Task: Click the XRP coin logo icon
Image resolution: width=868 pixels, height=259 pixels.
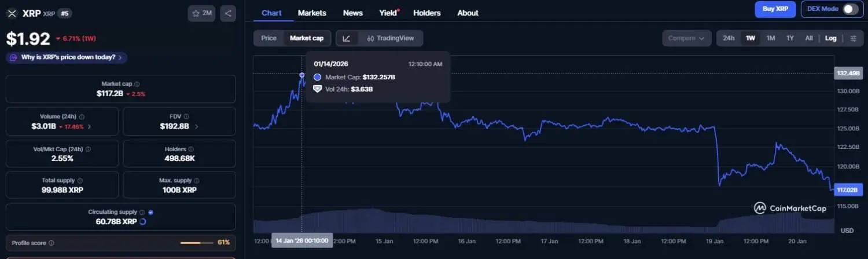Action: click(12, 13)
